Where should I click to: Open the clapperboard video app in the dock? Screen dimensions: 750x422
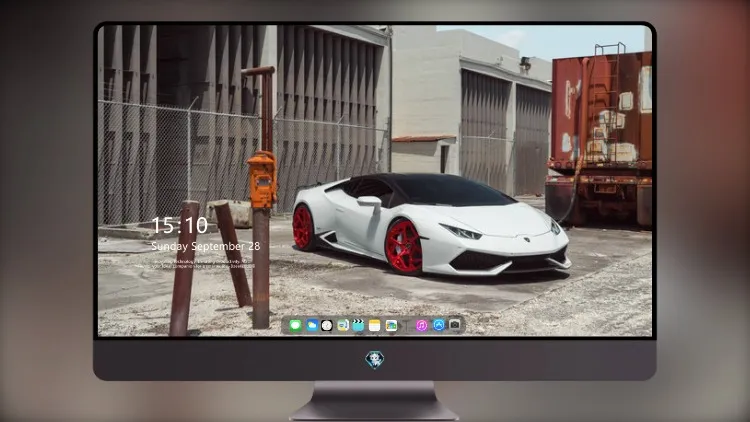click(x=358, y=326)
